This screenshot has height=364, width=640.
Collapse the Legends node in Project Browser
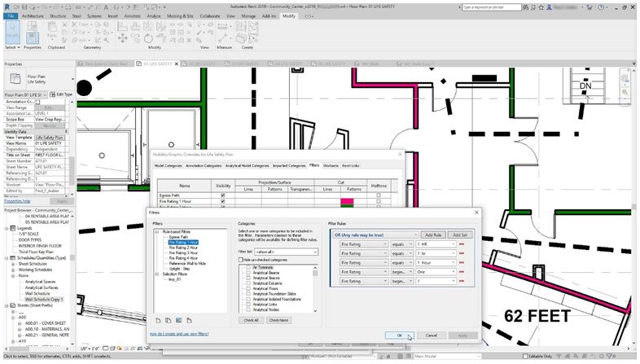pyautogui.click(x=7, y=228)
